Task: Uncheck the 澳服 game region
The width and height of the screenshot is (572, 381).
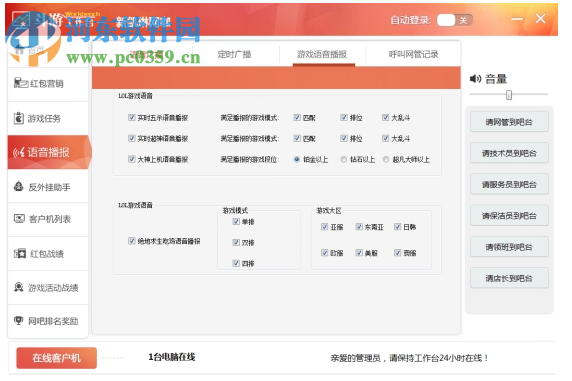Action: [398, 253]
